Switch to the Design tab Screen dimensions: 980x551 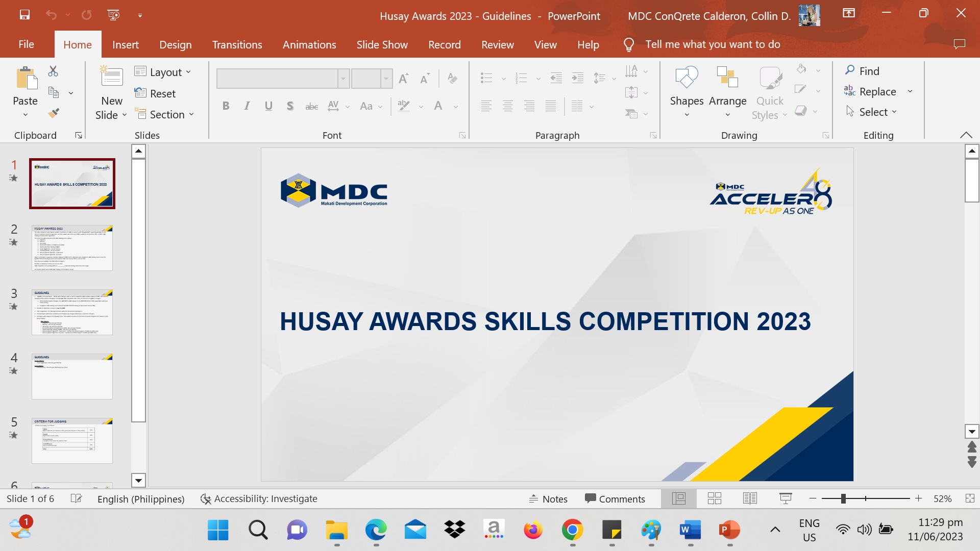click(175, 44)
